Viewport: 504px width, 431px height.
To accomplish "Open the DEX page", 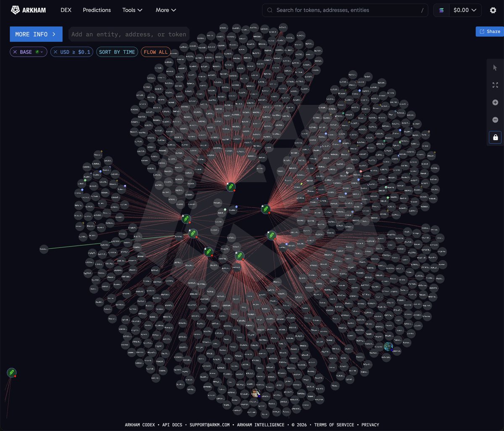I will (x=66, y=10).
